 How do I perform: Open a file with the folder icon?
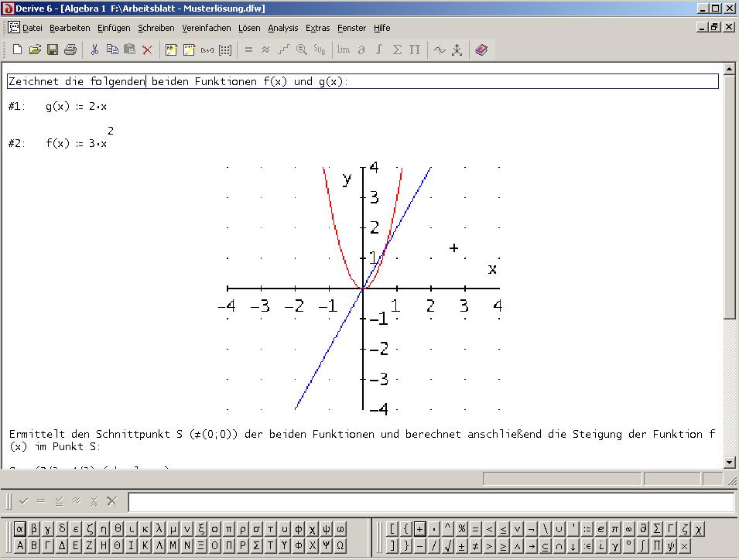click(35, 50)
